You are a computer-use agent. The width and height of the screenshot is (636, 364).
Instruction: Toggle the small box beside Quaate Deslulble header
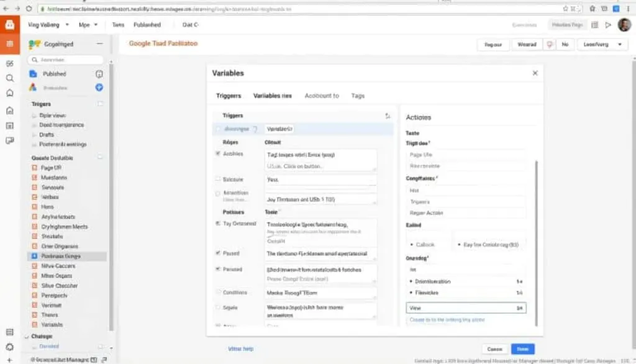[100, 157]
